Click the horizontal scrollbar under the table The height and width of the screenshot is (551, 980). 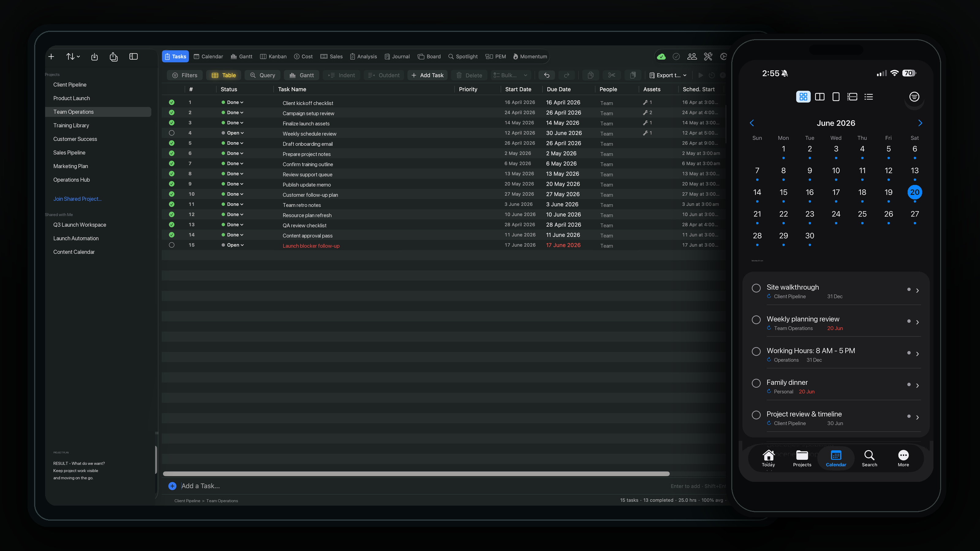416,474
